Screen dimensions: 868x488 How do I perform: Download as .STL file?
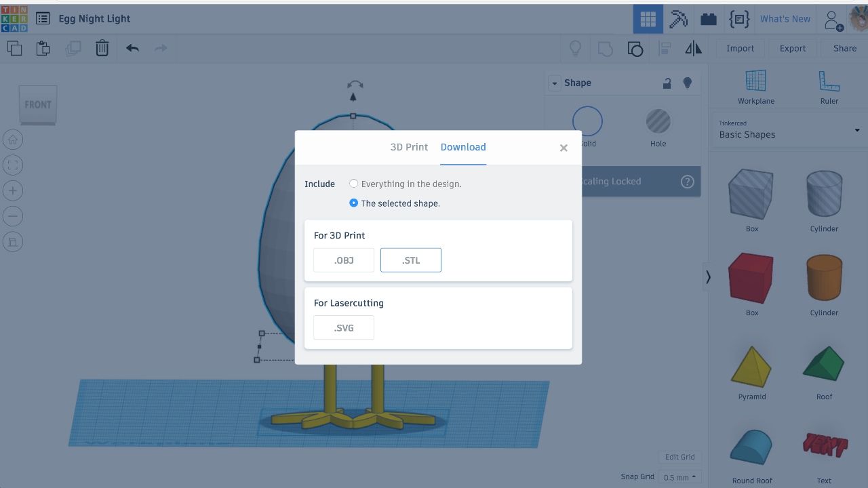(411, 260)
